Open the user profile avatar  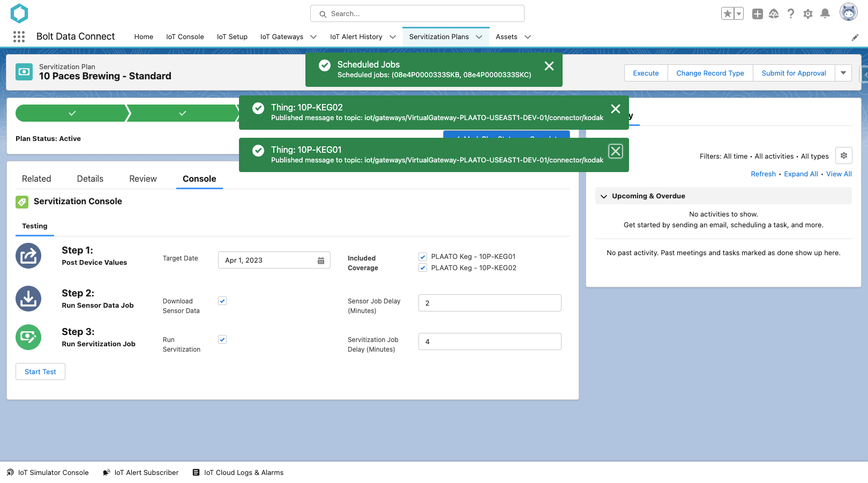pos(849,12)
